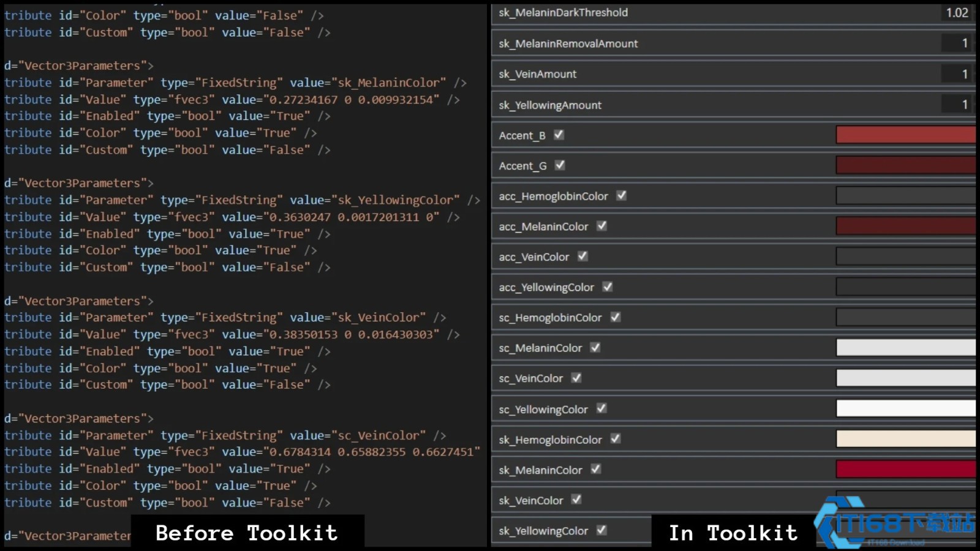
Task: Click the sk_MelaninDarkThreshold value 1.02
Action: click(x=957, y=13)
